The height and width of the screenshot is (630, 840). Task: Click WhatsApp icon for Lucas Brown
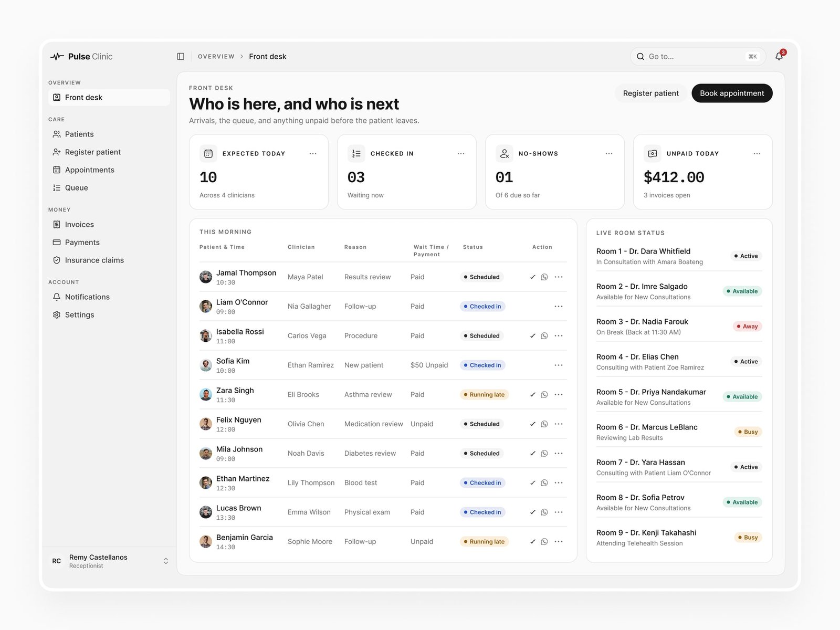[x=544, y=512]
